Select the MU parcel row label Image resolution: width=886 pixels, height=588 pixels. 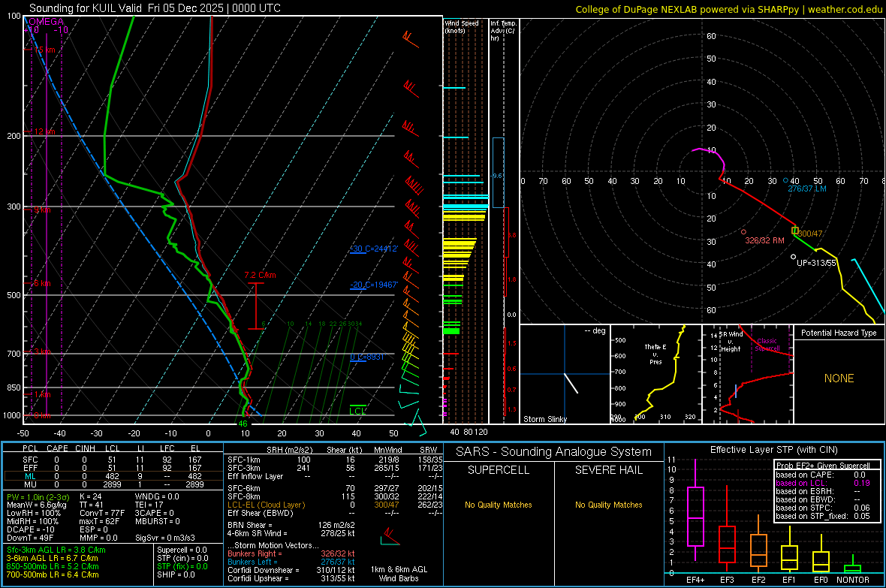point(30,484)
